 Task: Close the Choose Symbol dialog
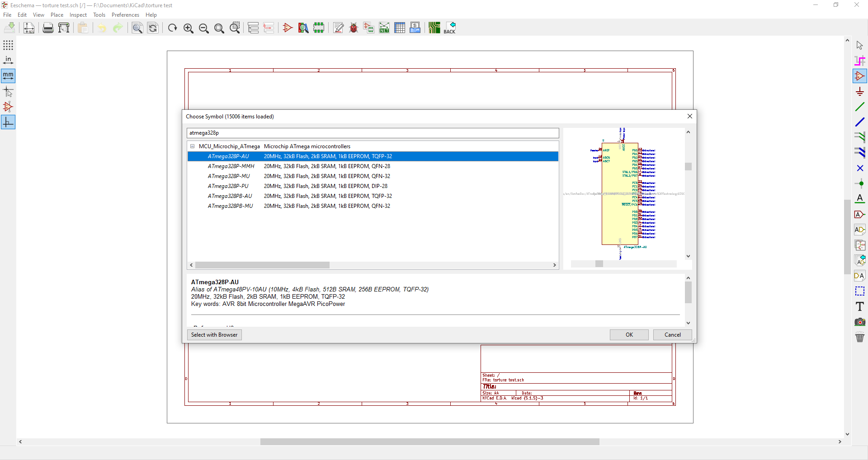click(690, 116)
